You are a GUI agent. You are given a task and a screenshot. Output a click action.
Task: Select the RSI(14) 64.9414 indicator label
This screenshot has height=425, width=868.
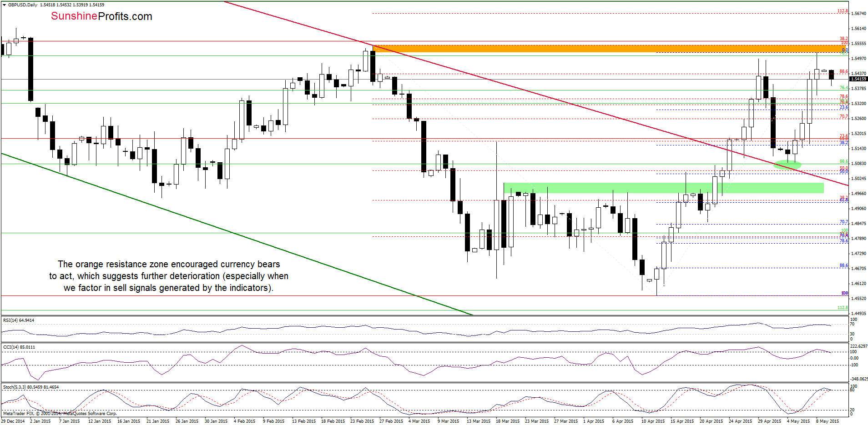coord(19,320)
